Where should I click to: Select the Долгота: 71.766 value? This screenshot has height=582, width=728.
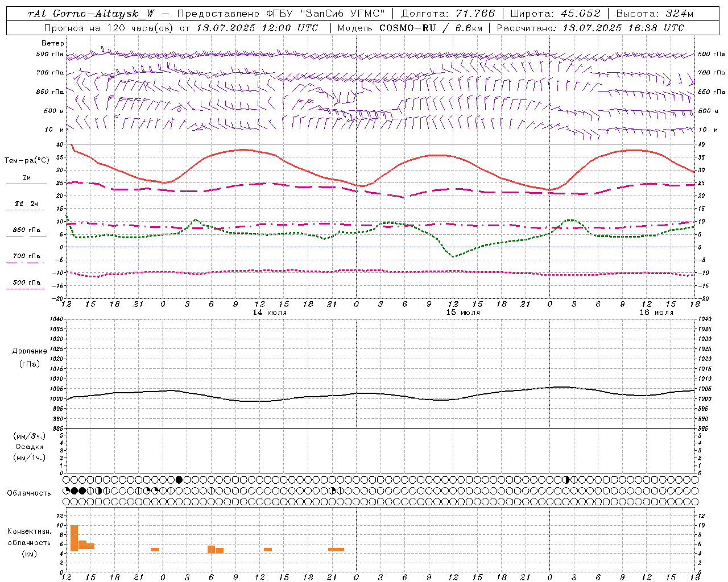tap(448, 14)
